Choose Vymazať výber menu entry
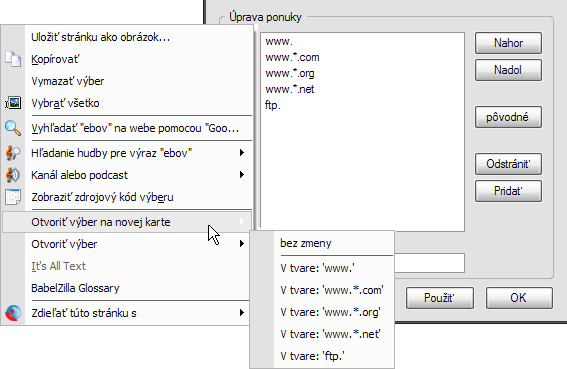Image resolution: width=567 pixels, height=369 pixels. pyautogui.click(x=127, y=81)
